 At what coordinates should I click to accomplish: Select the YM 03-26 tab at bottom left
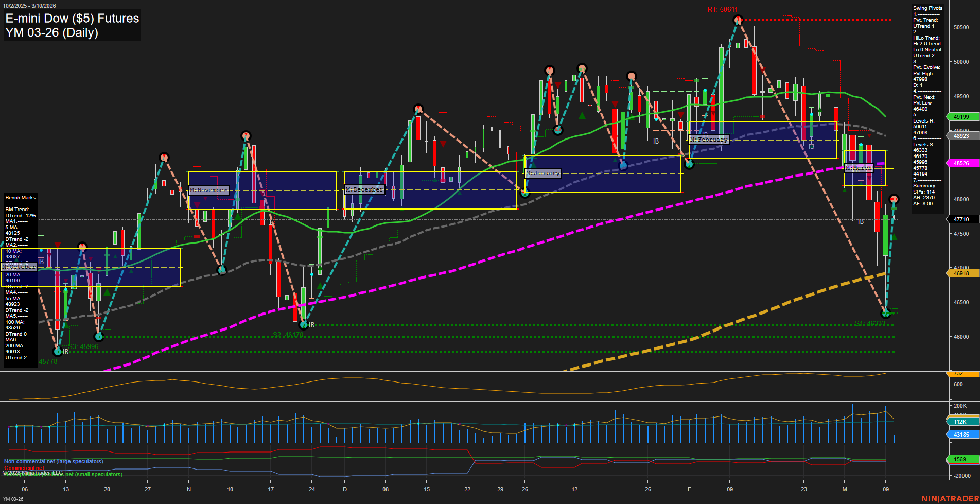pyautogui.click(x=14, y=498)
